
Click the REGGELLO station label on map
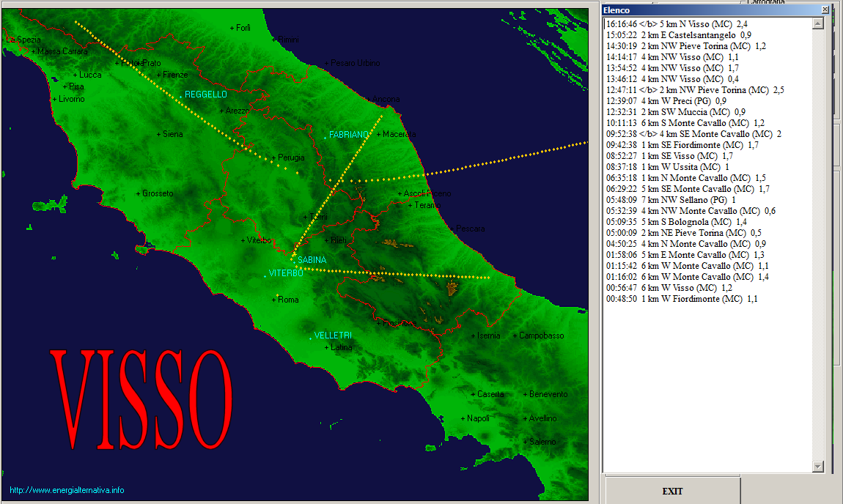206,94
